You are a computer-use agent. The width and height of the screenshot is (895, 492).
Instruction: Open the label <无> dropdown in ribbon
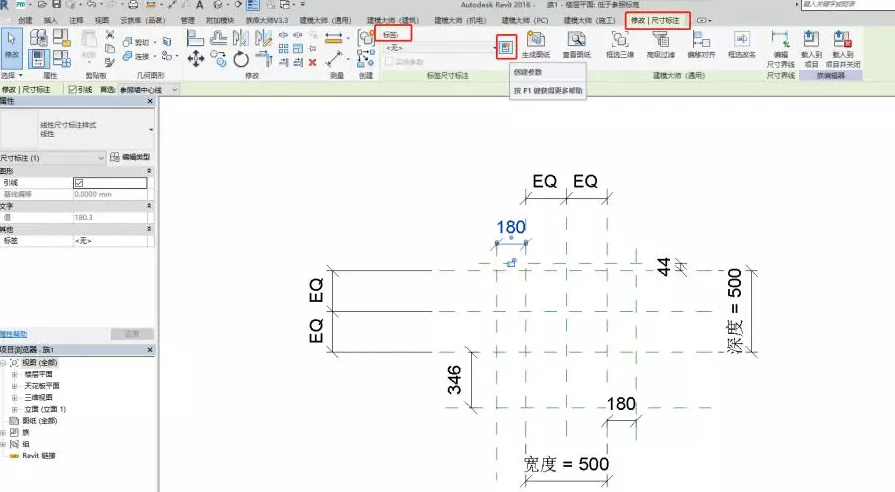pos(440,48)
